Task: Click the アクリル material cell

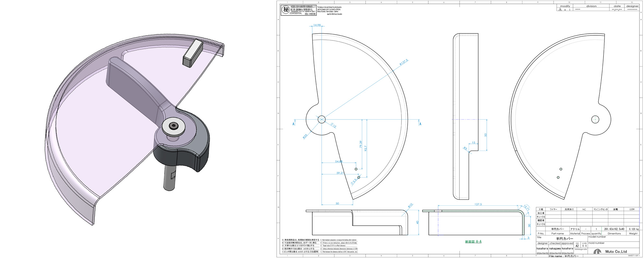Action: (575, 229)
